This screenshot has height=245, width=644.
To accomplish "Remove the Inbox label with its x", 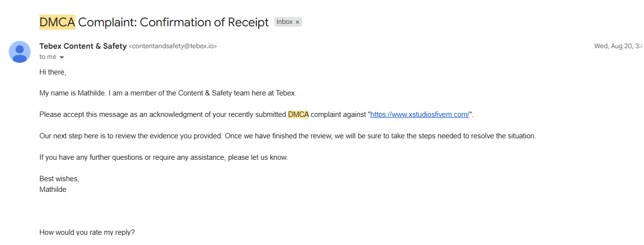I will coord(298,22).
